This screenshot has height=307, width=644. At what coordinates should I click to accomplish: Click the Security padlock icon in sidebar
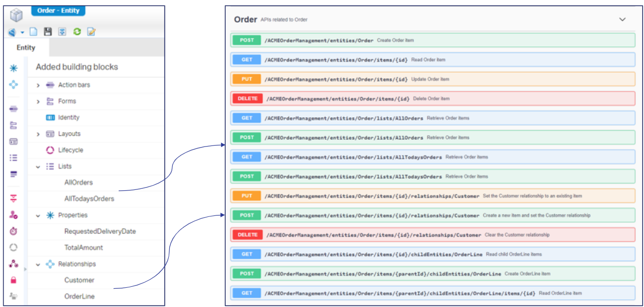(14, 280)
